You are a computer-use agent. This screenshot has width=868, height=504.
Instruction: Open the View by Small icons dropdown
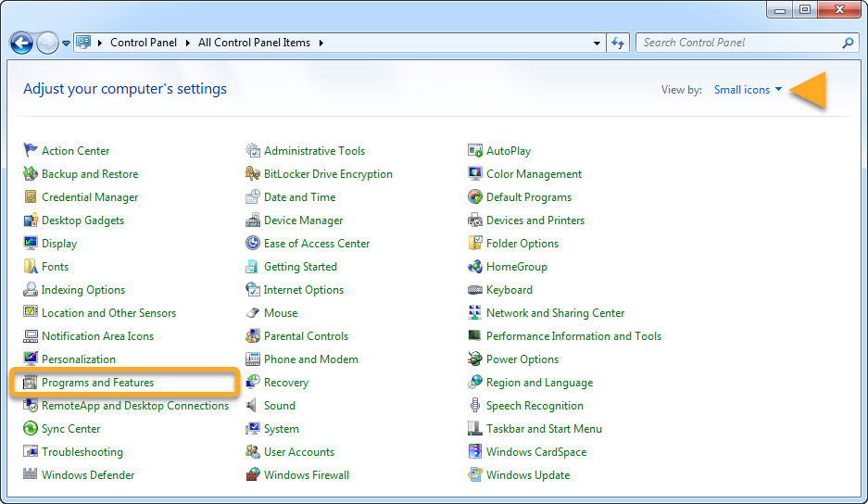tap(748, 90)
